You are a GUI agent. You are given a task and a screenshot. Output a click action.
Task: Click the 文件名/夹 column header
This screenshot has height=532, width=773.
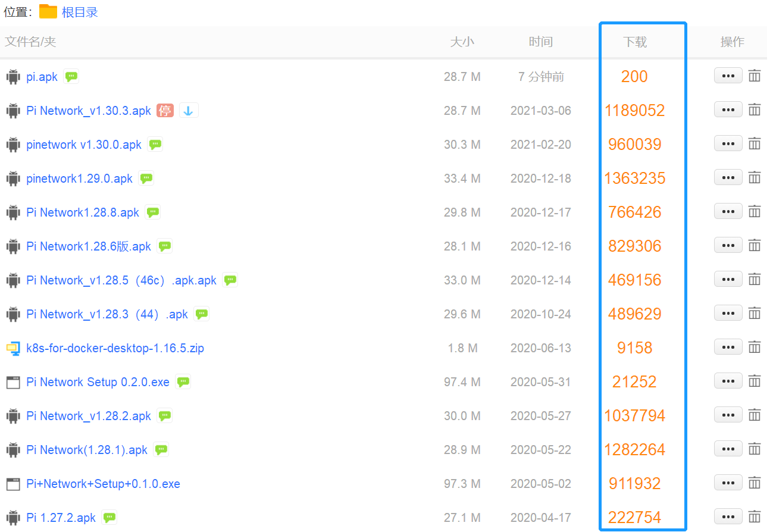(x=30, y=42)
